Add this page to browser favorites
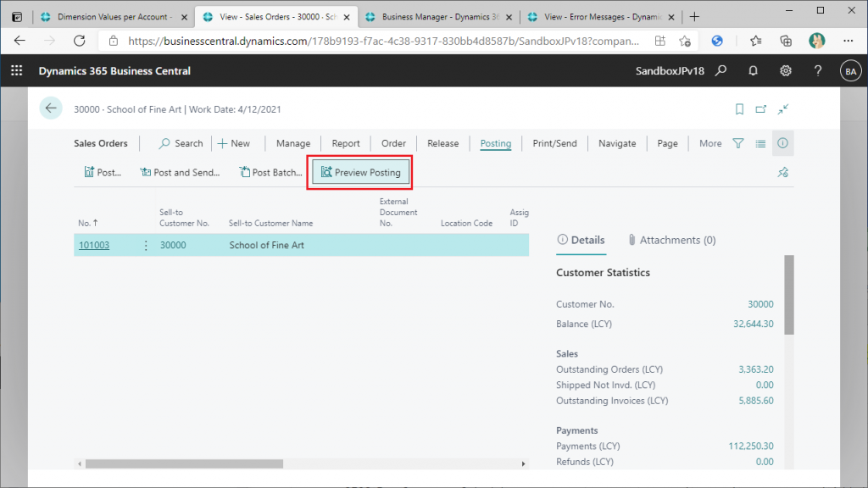868x488 pixels. point(685,41)
